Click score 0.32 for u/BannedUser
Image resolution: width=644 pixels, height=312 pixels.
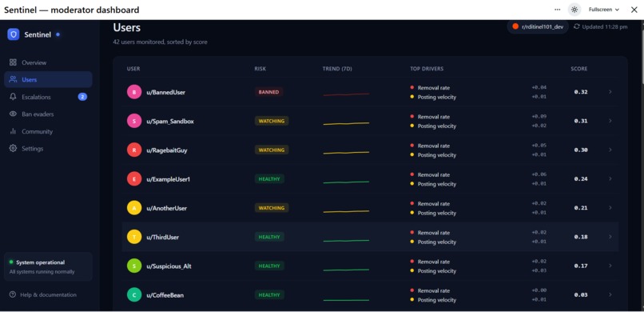(x=581, y=92)
